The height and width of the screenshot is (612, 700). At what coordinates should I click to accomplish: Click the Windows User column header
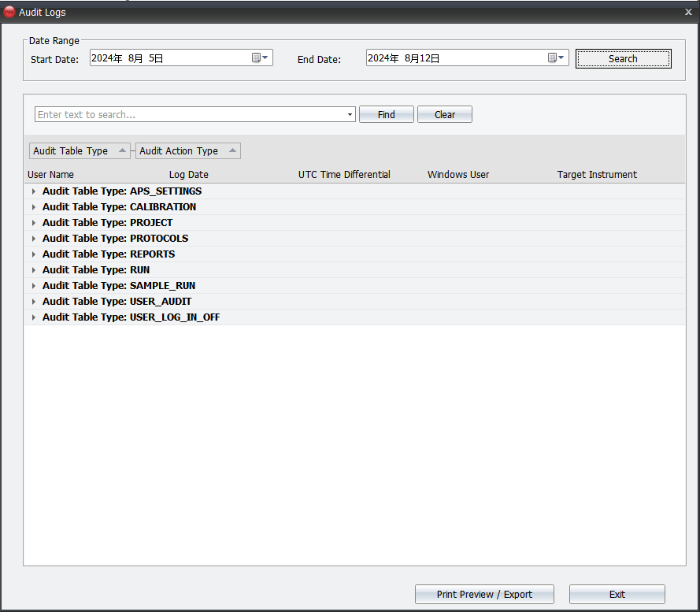click(x=458, y=175)
